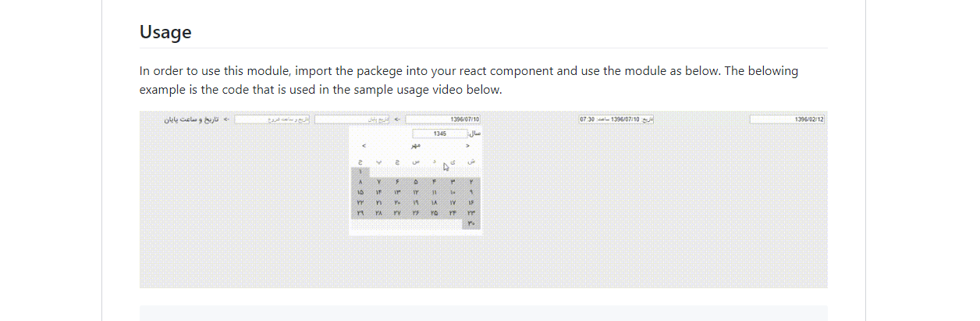Image resolution: width=980 pixels, height=321 pixels.
Task: Choose day ۸ in the calendar grid
Action: 360,181
